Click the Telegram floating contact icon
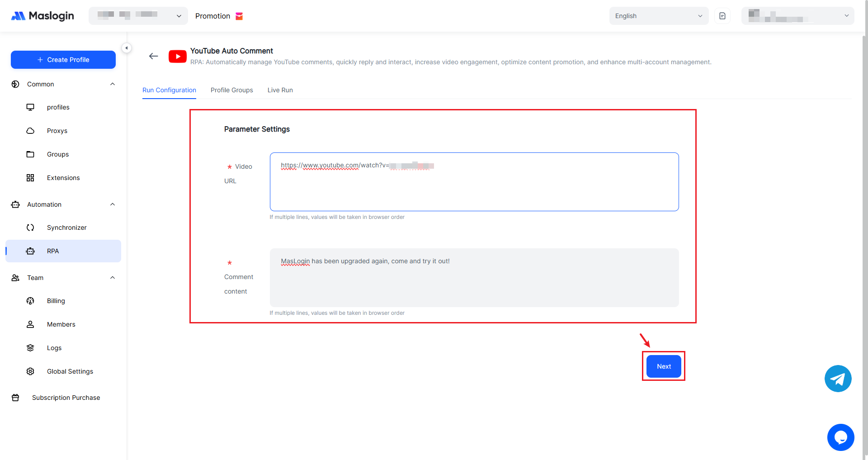The width and height of the screenshot is (868, 460). [x=838, y=379]
